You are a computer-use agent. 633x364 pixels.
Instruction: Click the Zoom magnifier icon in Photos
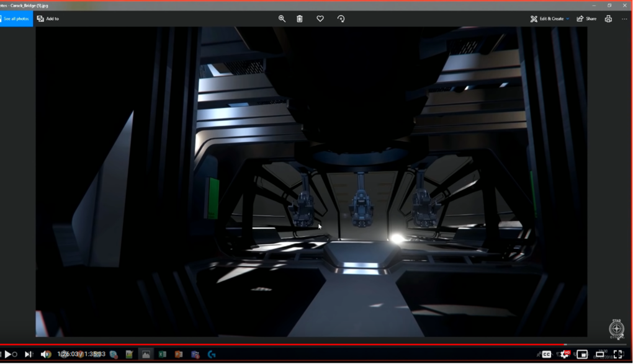[x=282, y=19]
